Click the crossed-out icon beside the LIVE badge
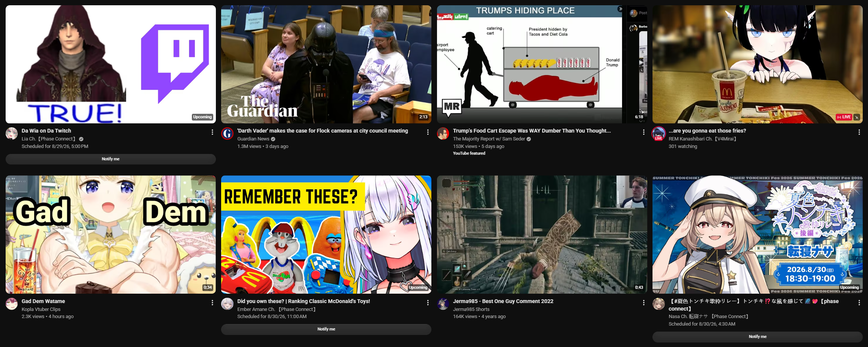868x347 pixels. (857, 117)
